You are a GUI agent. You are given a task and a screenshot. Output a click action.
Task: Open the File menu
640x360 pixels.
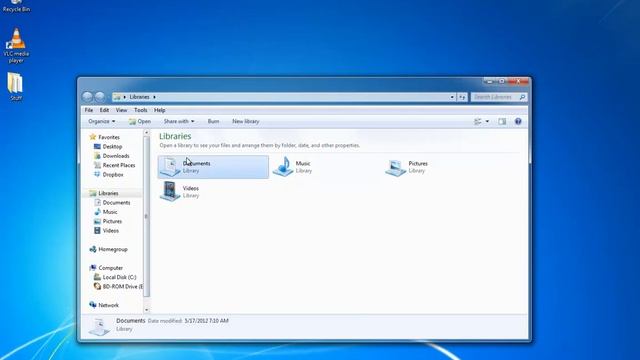pos(89,110)
